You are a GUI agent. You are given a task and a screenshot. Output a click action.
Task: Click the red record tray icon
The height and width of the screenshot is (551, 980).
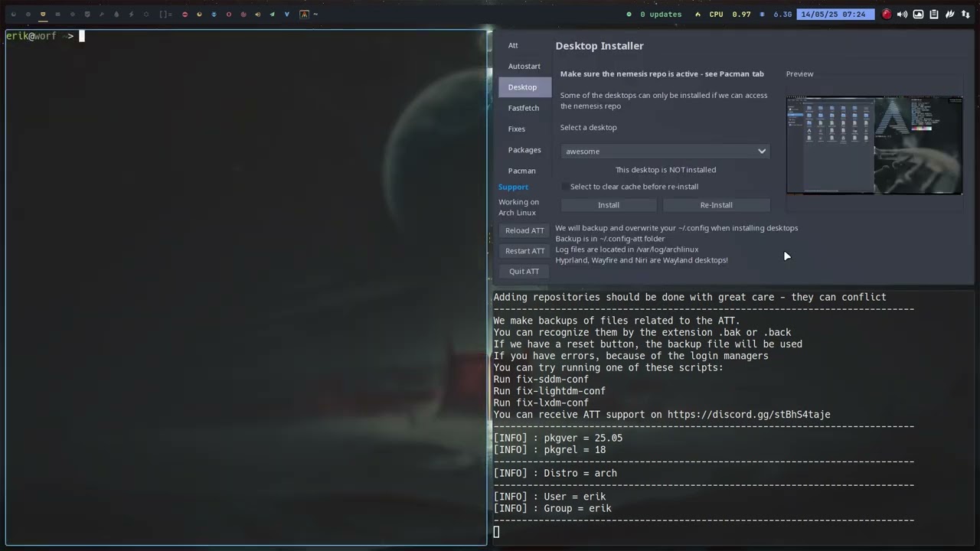887,14
